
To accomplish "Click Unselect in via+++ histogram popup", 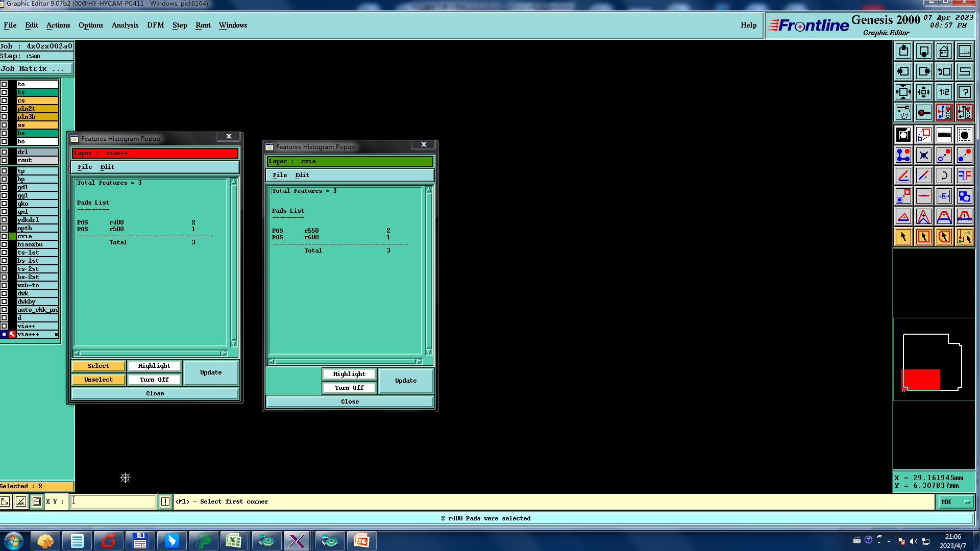I will [x=99, y=380].
